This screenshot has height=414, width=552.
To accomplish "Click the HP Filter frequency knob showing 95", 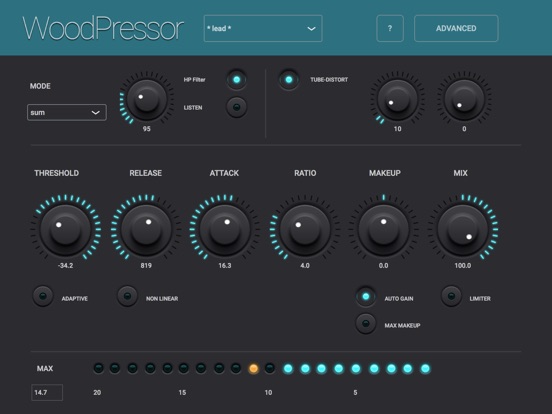I will tap(146, 100).
